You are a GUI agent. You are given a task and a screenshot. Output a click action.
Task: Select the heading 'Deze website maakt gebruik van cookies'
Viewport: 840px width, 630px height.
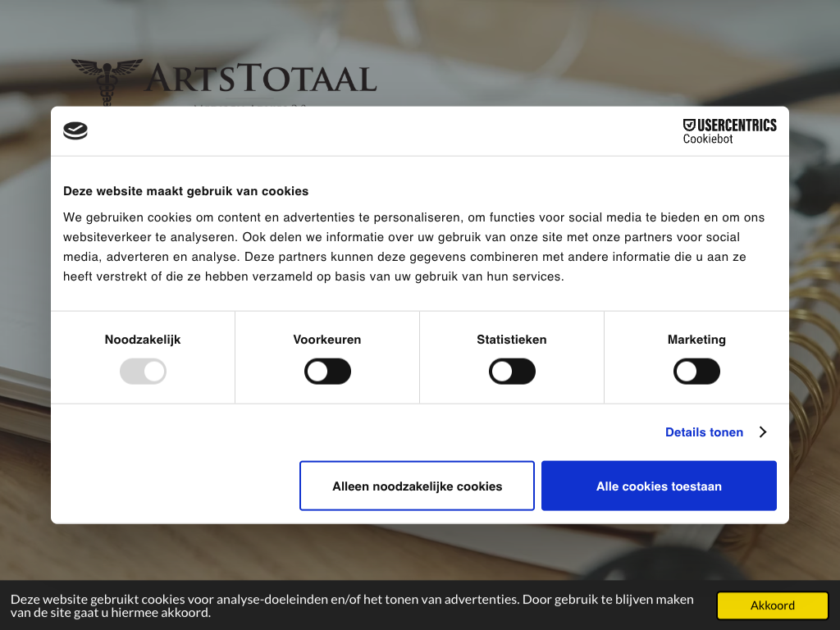click(186, 191)
